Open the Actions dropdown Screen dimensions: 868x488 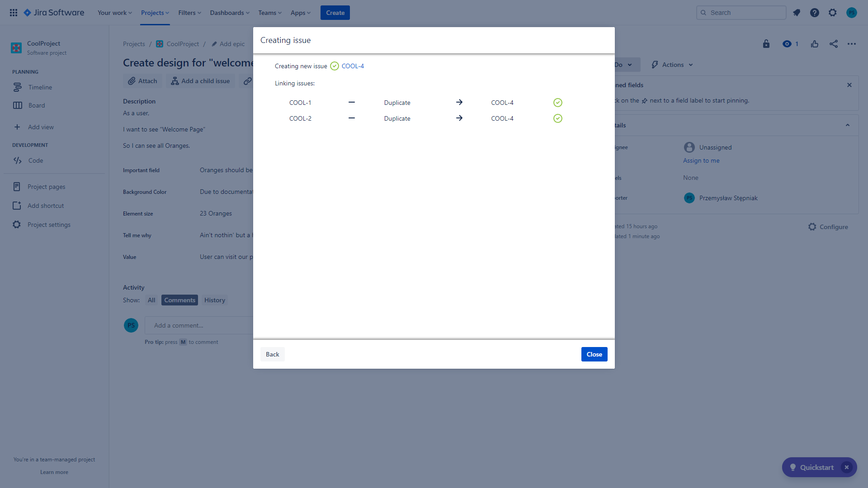tap(673, 65)
